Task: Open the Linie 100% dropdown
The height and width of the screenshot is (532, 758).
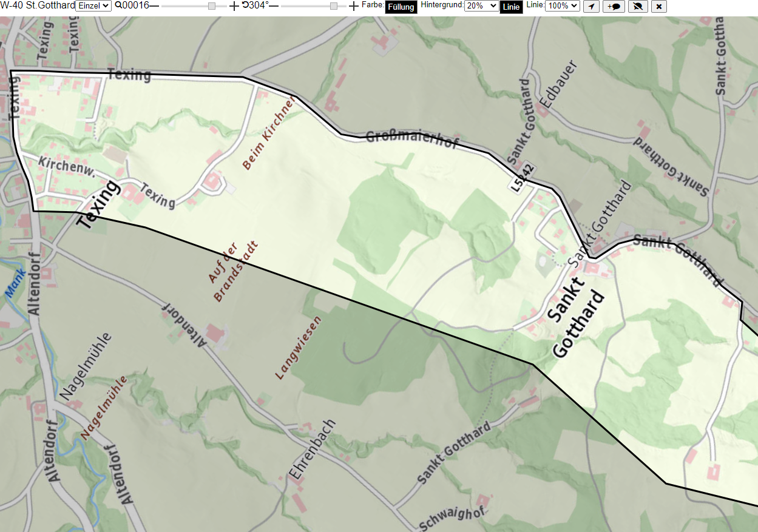Action: point(563,5)
